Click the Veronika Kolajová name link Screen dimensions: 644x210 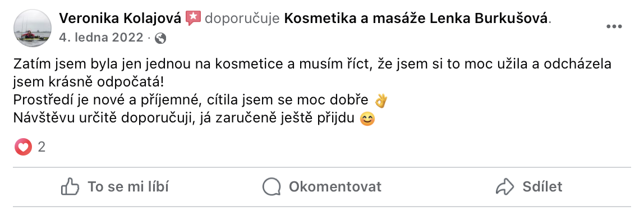click(x=120, y=18)
